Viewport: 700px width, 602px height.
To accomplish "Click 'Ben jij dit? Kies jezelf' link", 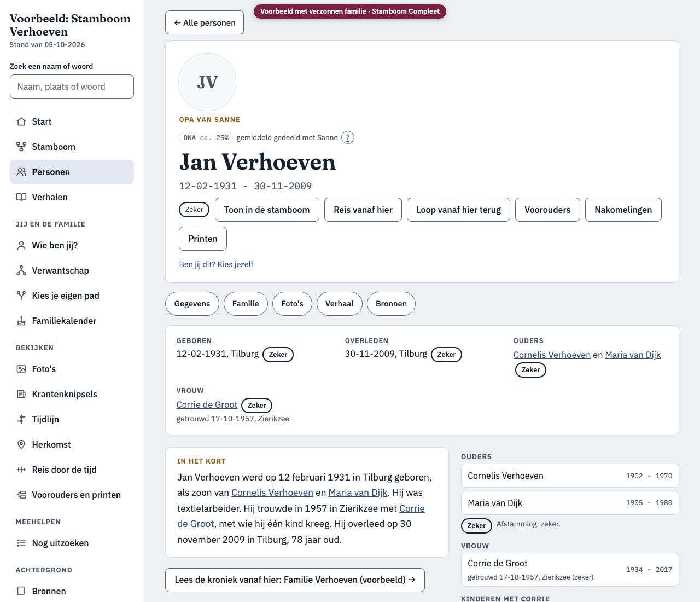I will click(216, 264).
